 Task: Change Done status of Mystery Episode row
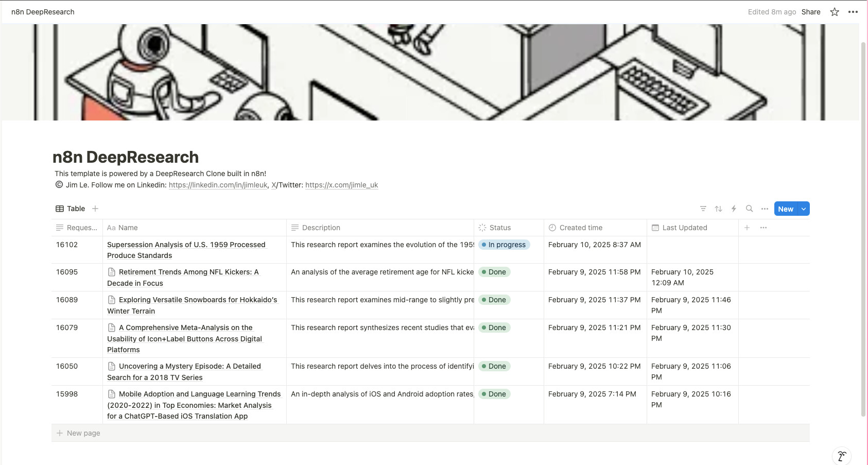pos(494,366)
